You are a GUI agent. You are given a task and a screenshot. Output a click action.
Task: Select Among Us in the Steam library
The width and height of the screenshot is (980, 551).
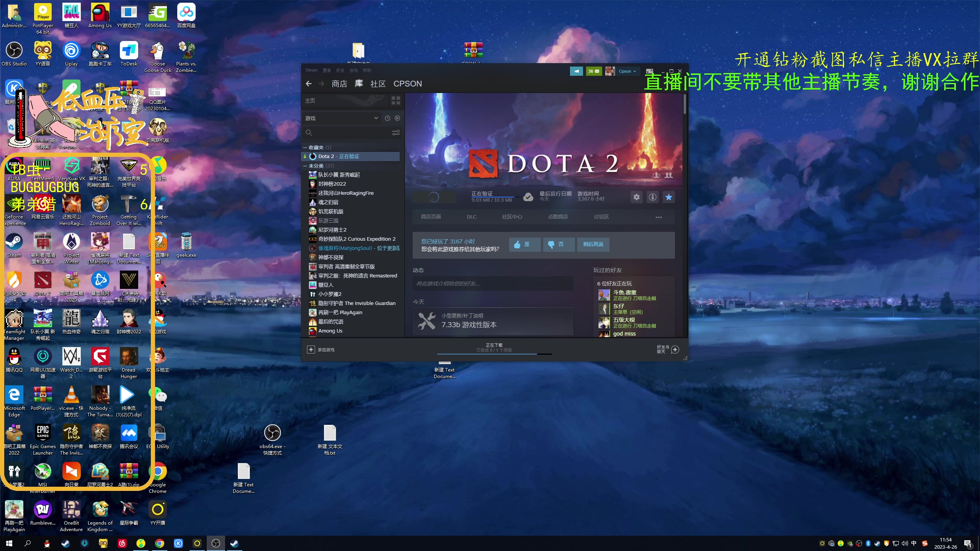pos(330,331)
